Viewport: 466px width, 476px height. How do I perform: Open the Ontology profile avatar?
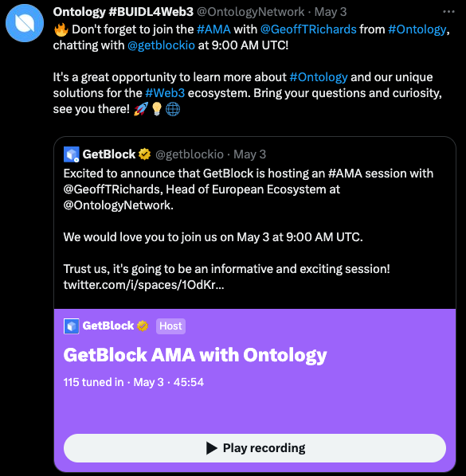tap(25, 23)
